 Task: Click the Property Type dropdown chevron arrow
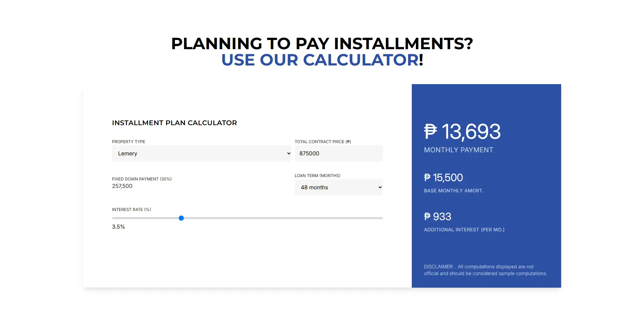point(289,153)
